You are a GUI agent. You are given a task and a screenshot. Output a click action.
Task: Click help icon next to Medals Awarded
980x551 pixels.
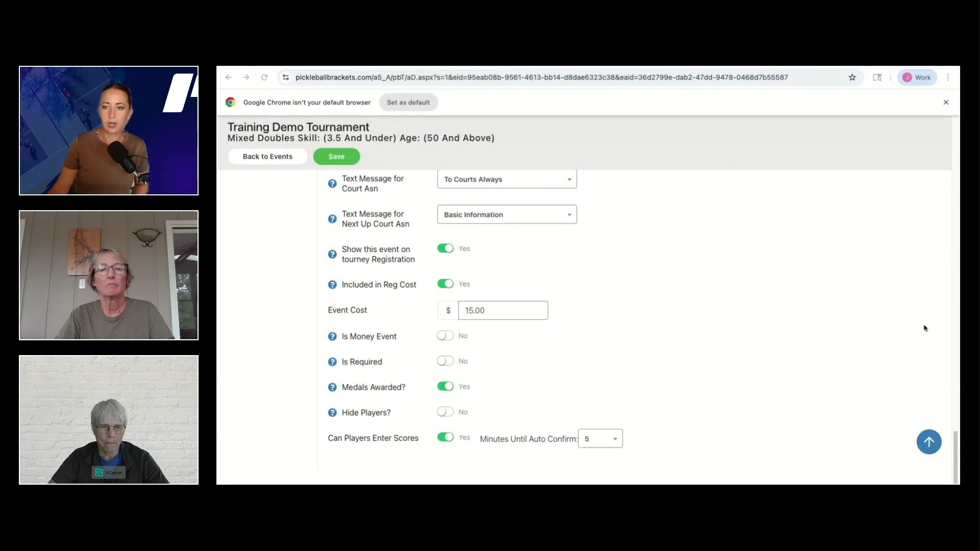click(x=332, y=387)
